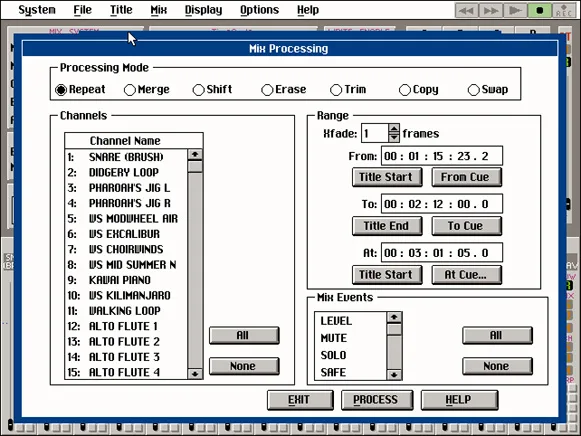Click Title Start button under From

pos(387,177)
